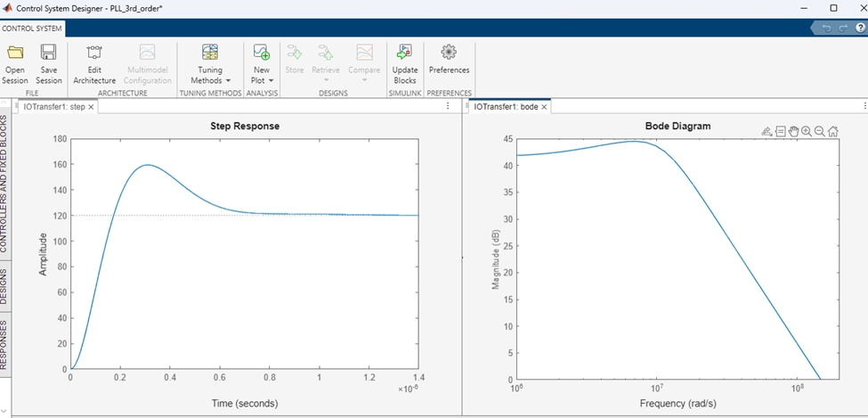This screenshot has height=418, width=868.
Task: Open Preferences gear icon
Action: [449, 53]
